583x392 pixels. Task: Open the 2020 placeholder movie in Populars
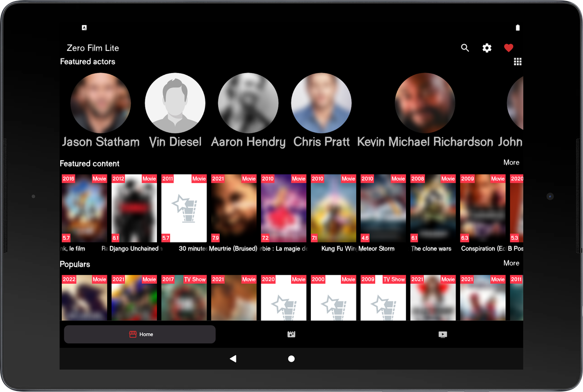click(284, 297)
